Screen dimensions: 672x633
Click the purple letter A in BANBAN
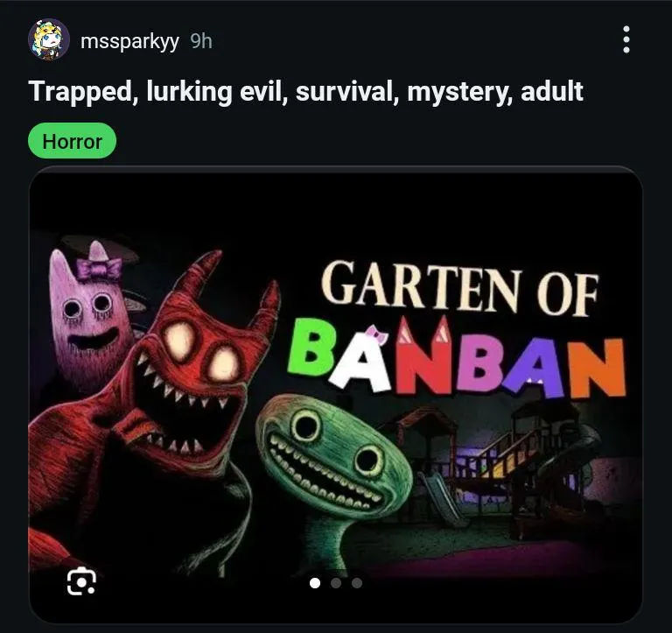coord(539,368)
